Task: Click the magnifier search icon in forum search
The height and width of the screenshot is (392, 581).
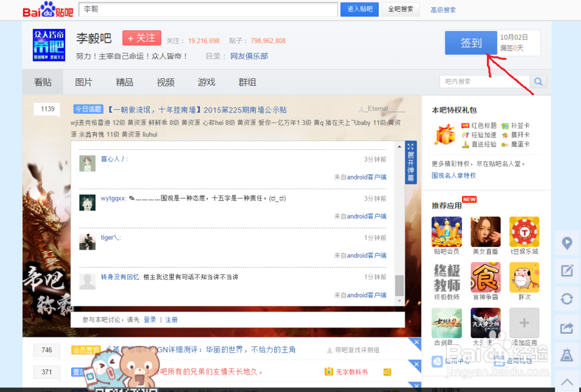Action: point(539,81)
